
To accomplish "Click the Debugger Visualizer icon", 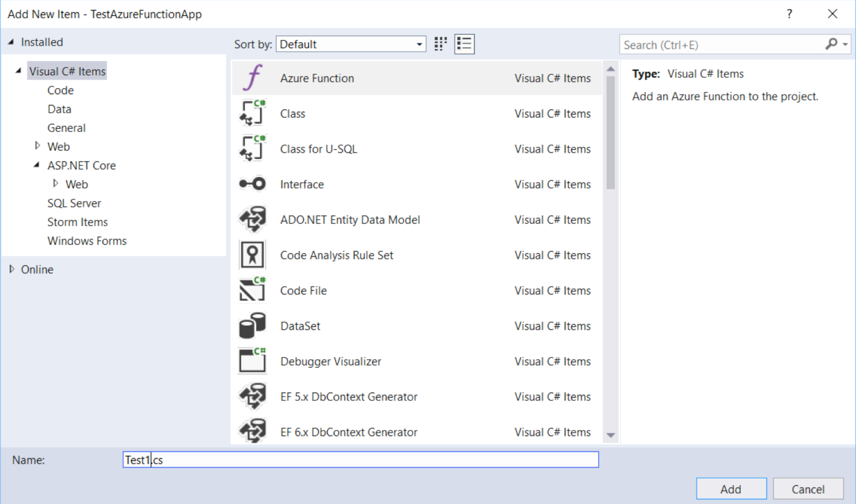I will tap(252, 361).
